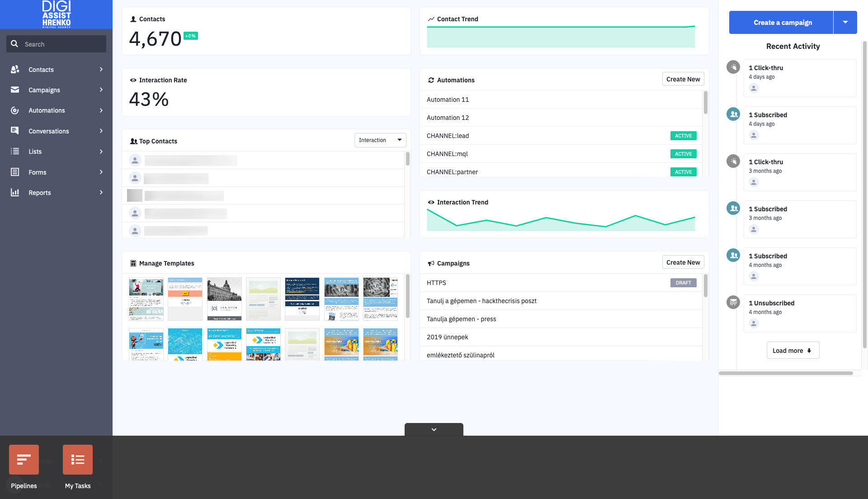Open the My Tasks icon
This screenshot has height=499, width=868.
point(78,460)
